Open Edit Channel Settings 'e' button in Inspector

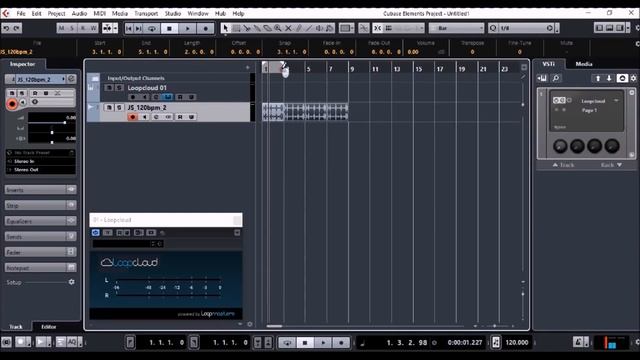pyautogui.click(x=71, y=79)
